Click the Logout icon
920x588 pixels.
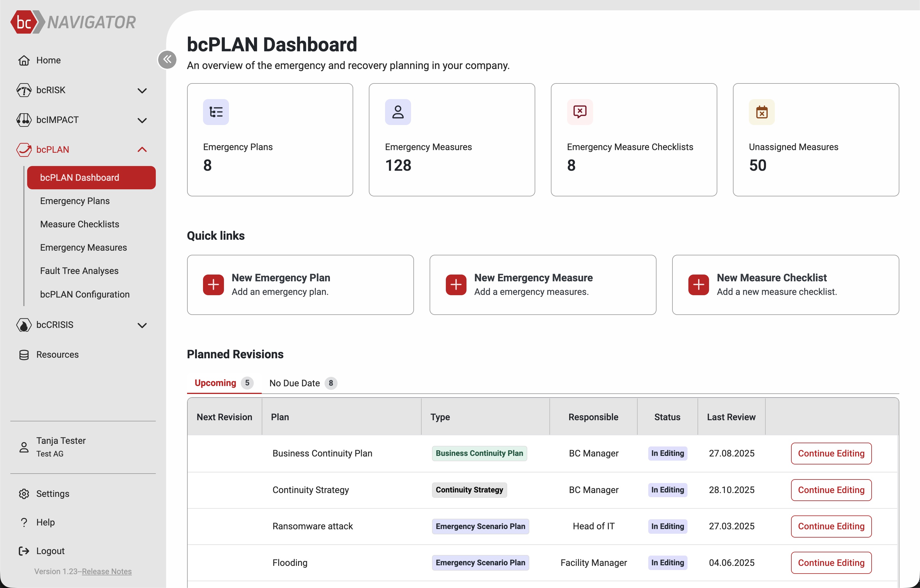click(24, 551)
